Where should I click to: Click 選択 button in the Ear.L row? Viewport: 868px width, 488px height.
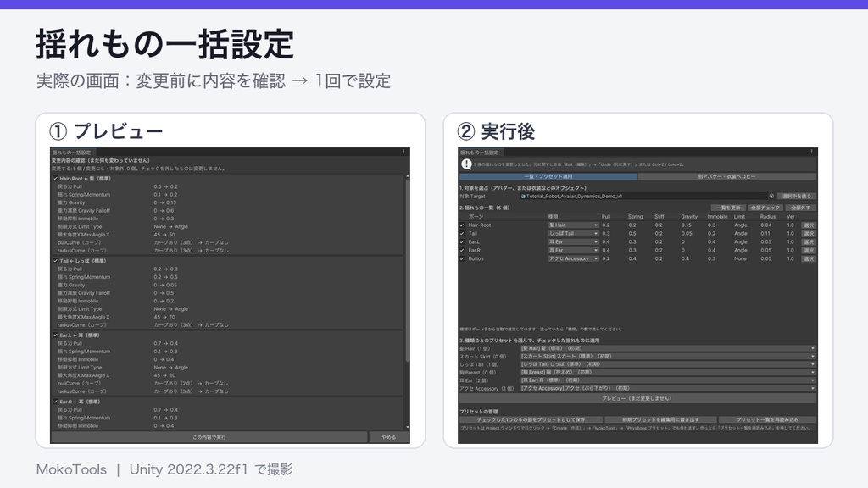[x=809, y=241]
